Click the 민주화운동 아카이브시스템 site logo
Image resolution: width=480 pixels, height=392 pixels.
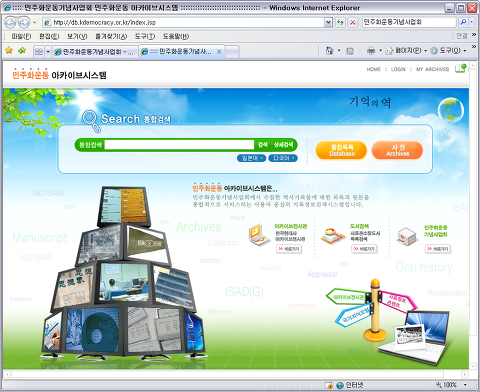[x=59, y=74]
